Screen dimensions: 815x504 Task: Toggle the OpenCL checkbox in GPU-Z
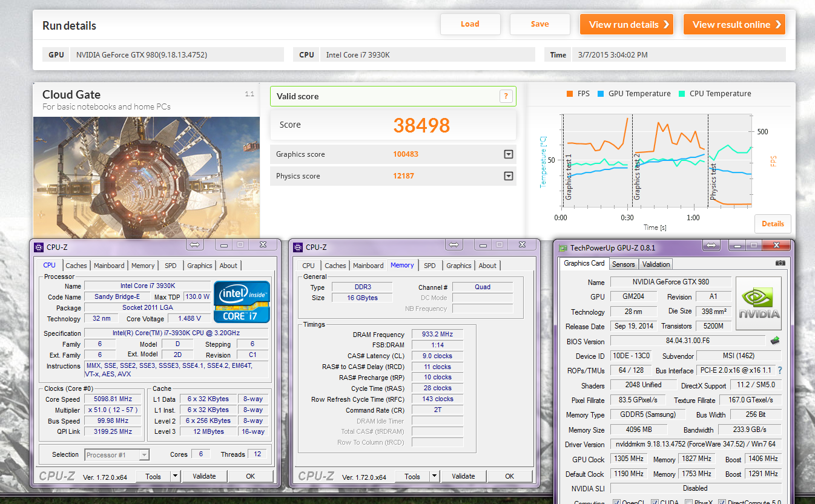[616, 502]
